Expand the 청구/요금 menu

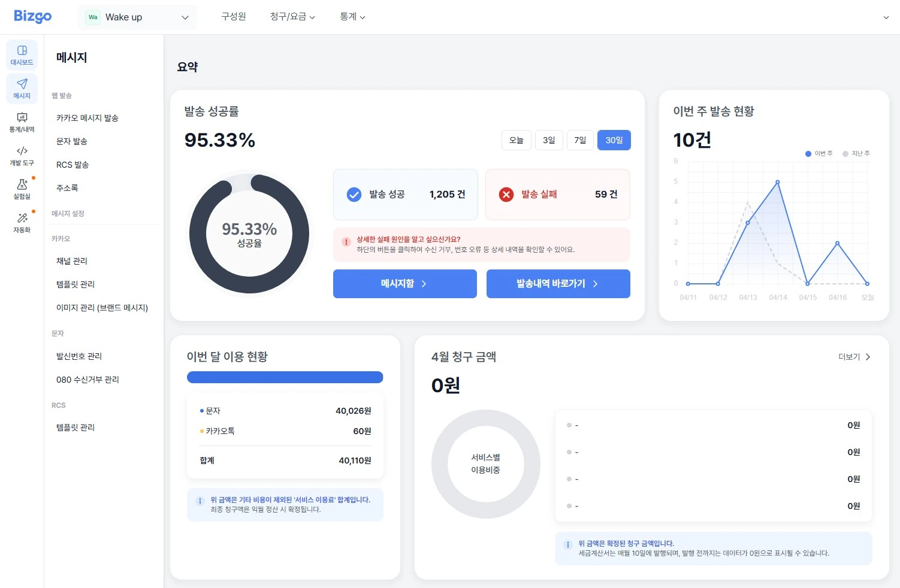292,16
